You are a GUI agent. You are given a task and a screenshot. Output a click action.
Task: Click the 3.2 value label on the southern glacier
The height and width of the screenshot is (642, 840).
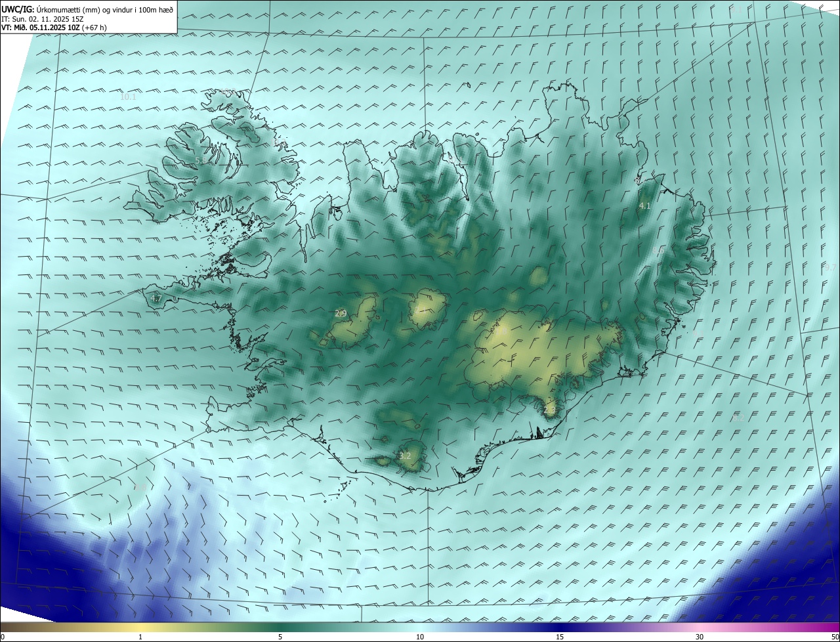(x=405, y=456)
